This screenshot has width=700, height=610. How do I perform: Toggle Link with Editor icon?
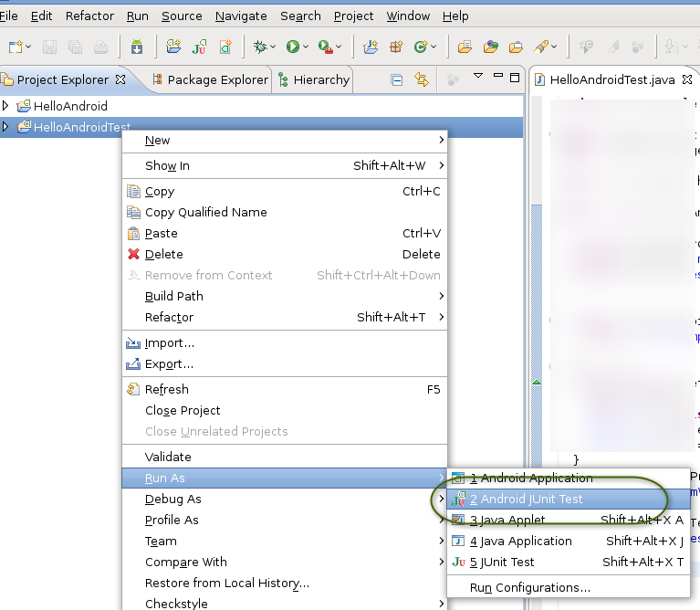pos(422,80)
